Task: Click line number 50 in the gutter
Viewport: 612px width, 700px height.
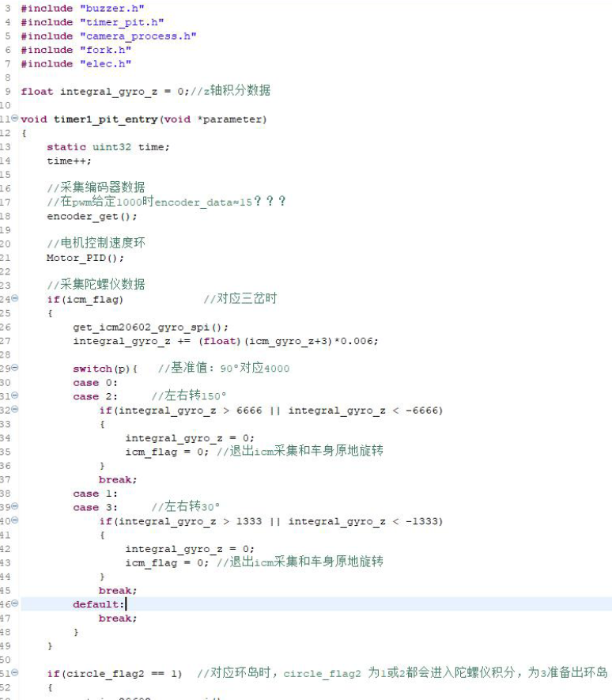Action: coord(6,660)
